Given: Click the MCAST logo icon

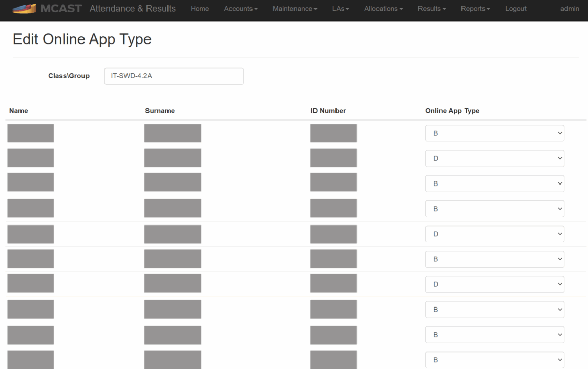Looking at the screenshot, I should pyautogui.click(x=24, y=9).
